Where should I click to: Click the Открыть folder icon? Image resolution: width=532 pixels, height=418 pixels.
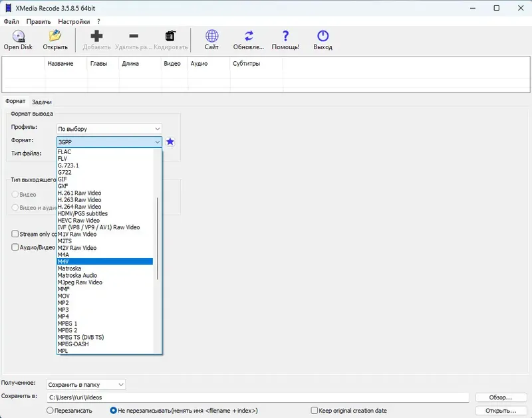coord(55,36)
